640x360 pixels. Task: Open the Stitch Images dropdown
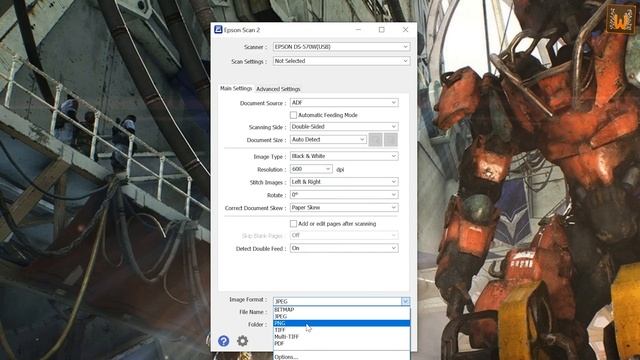[344, 182]
